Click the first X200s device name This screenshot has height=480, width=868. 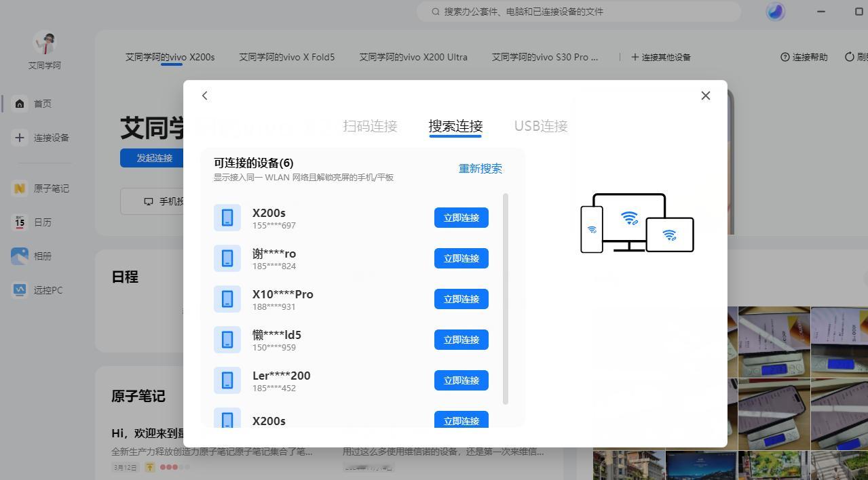(269, 213)
